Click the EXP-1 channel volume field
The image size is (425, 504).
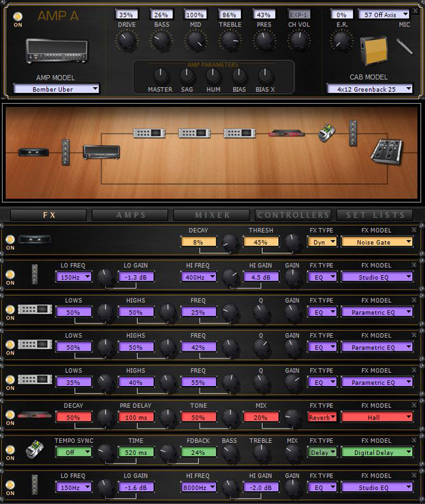299,14
